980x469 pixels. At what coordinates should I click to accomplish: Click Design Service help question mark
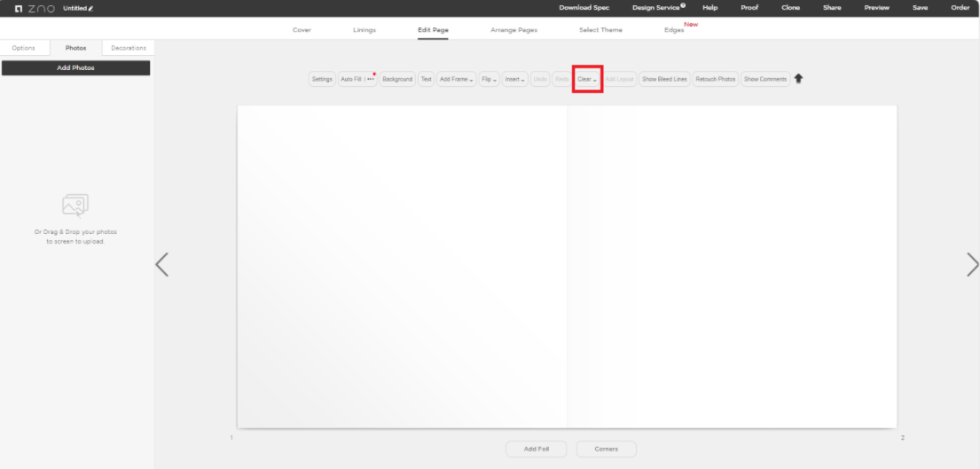683,6
